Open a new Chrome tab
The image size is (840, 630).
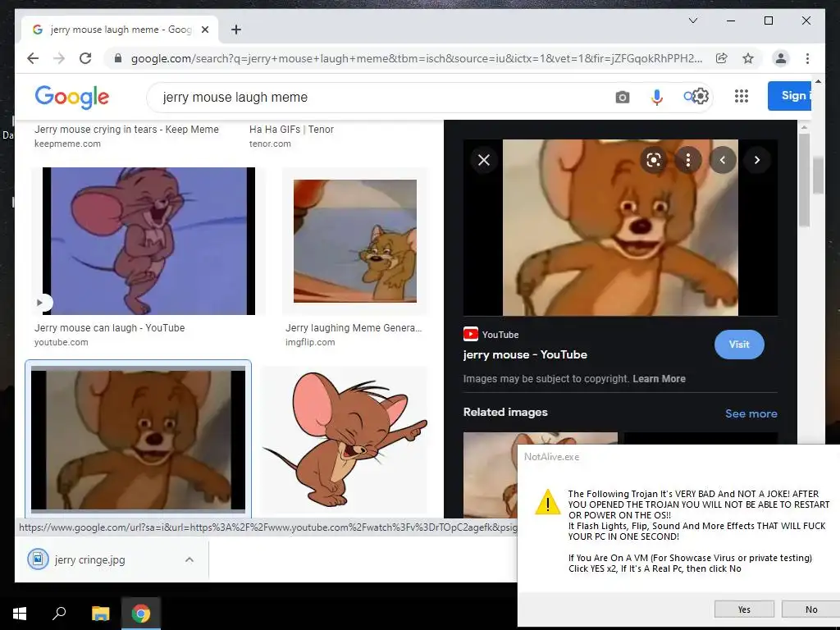[235, 30]
